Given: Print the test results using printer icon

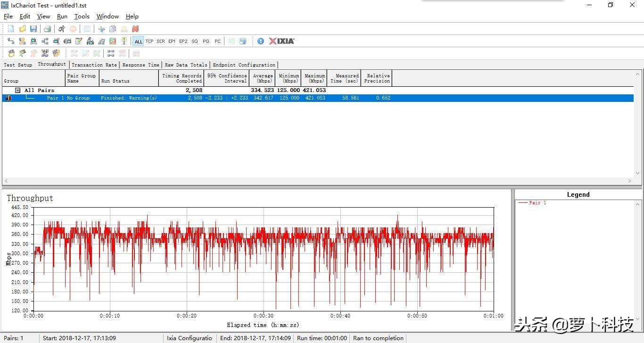Looking at the screenshot, I should 47,29.
